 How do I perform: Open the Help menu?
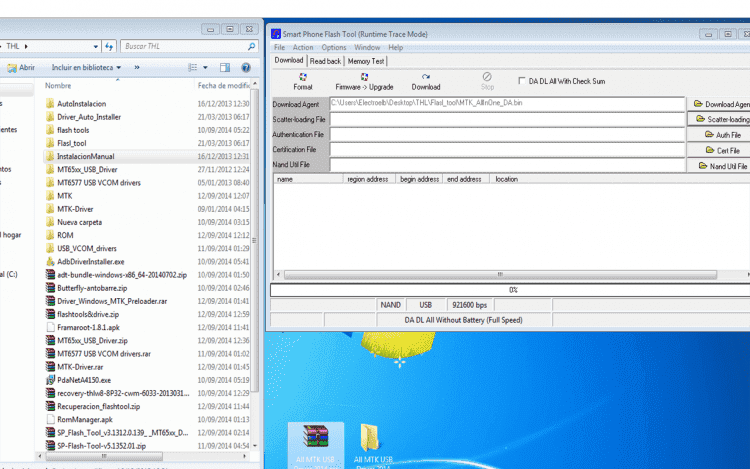point(396,47)
